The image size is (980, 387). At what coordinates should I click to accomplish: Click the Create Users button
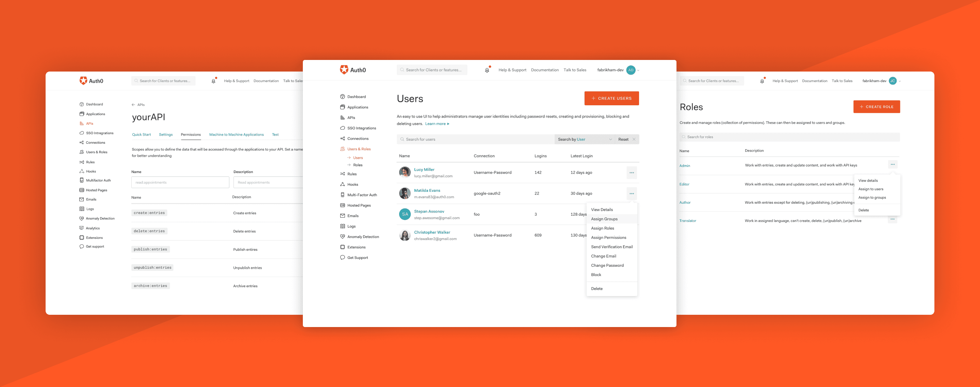(611, 98)
